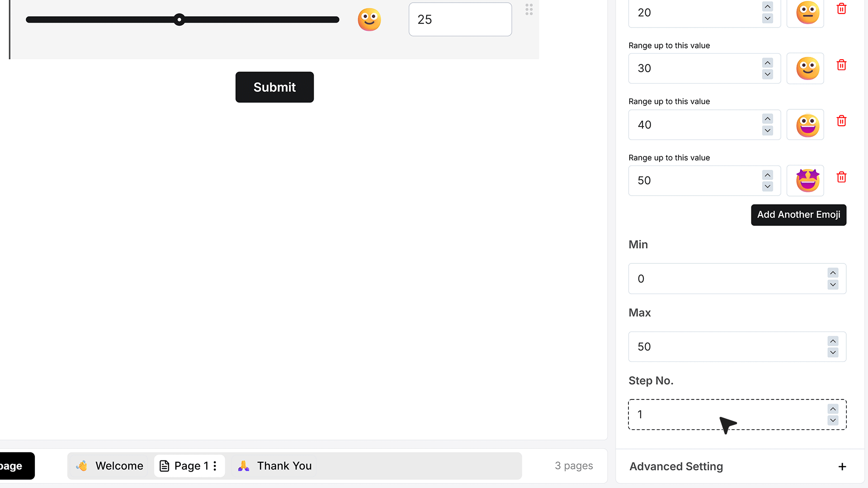Click Add Another Emoji button
Screen dimensions: 868x488
(798, 215)
